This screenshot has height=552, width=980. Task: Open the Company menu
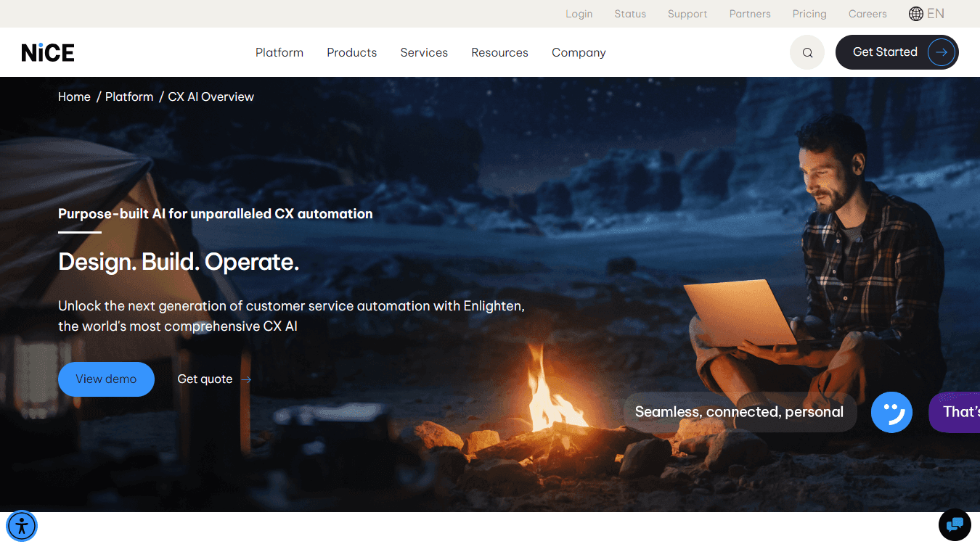point(579,52)
